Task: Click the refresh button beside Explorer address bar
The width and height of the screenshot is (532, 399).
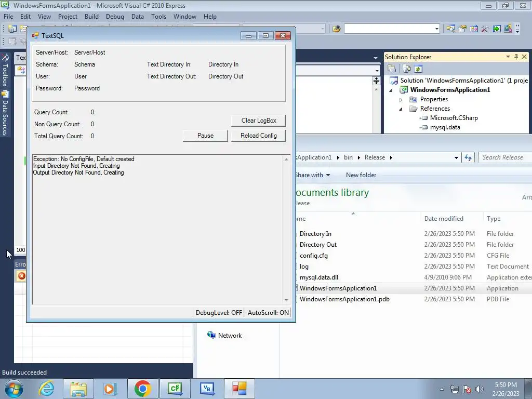Action: click(468, 157)
